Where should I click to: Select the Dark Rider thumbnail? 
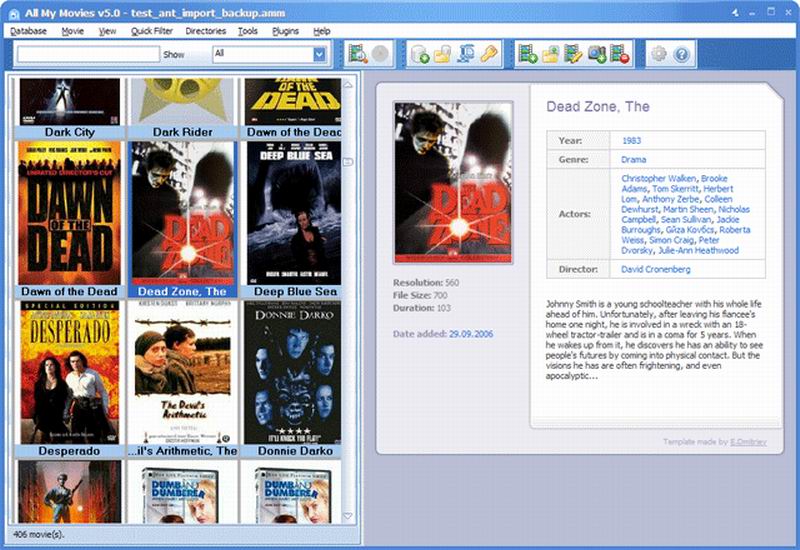pyautogui.click(x=182, y=108)
